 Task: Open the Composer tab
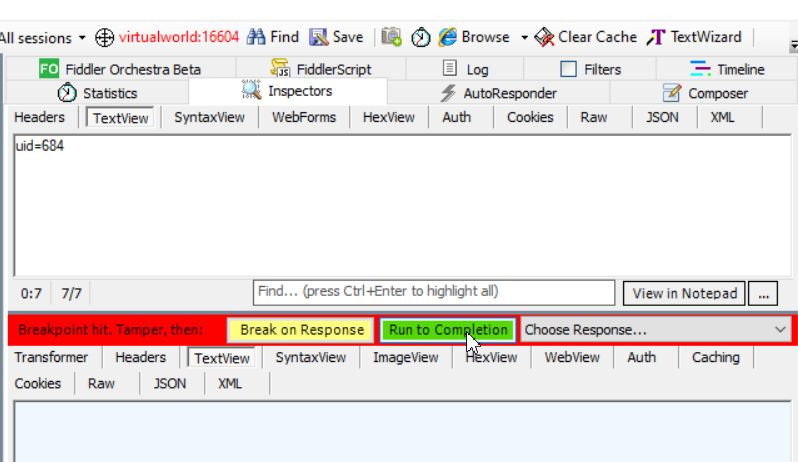[705, 93]
